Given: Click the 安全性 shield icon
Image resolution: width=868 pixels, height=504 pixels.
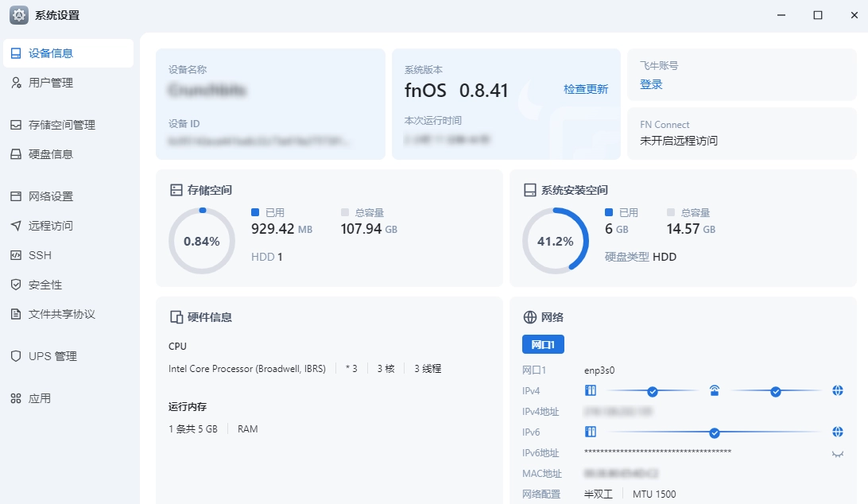Looking at the screenshot, I should coord(16,285).
